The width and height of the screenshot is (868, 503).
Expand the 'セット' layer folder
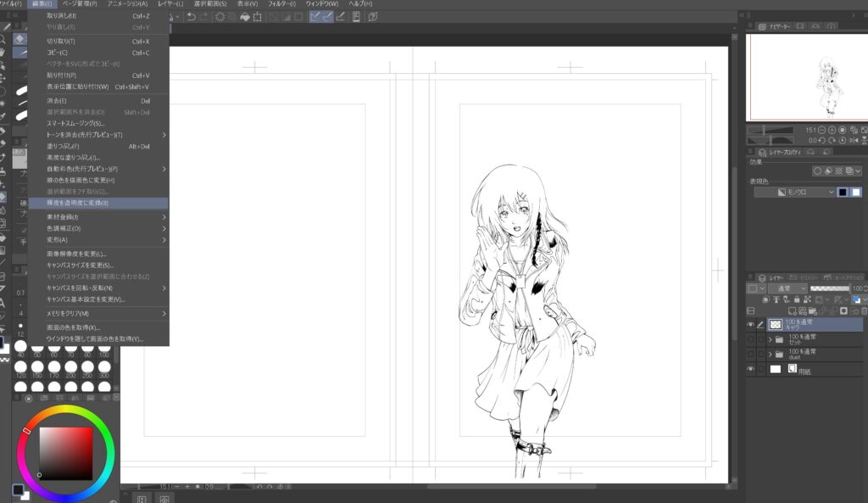pos(770,339)
